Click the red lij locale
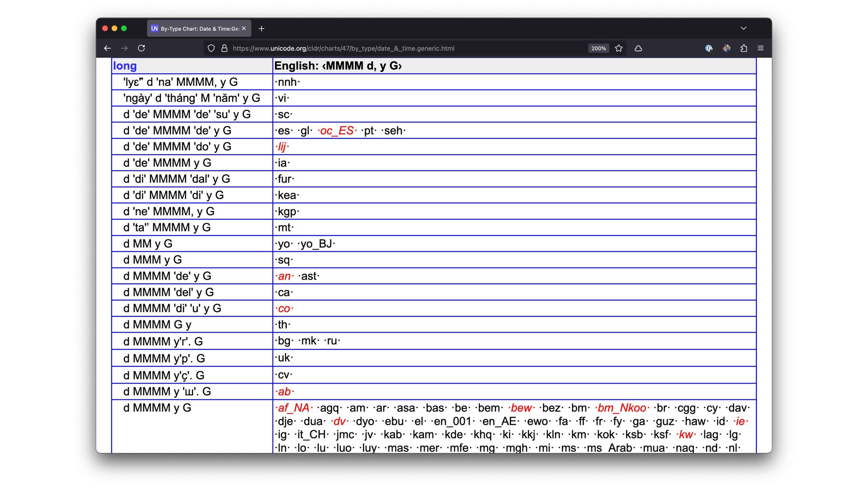This screenshot has height=488, width=868. (x=282, y=147)
